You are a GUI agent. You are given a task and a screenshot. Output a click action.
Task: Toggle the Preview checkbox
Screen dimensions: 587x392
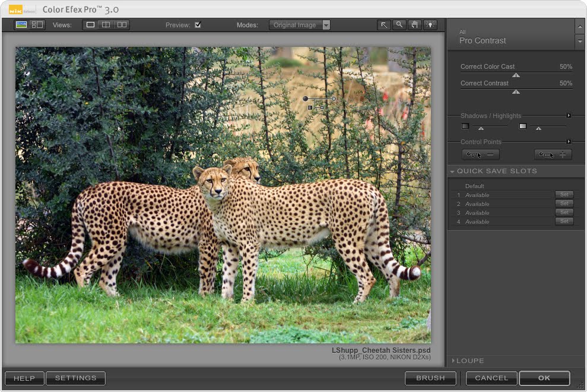[198, 25]
